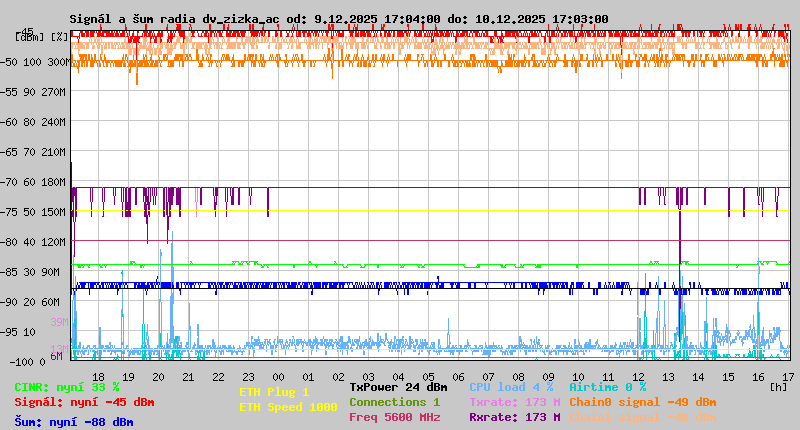Click hour '07' on the time axis

point(488,377)
